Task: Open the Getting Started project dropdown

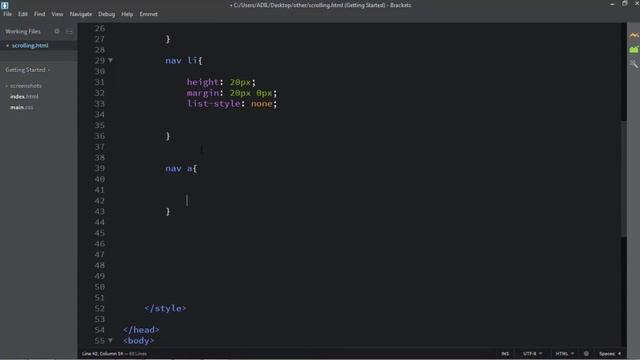Action: coord(28,70)
